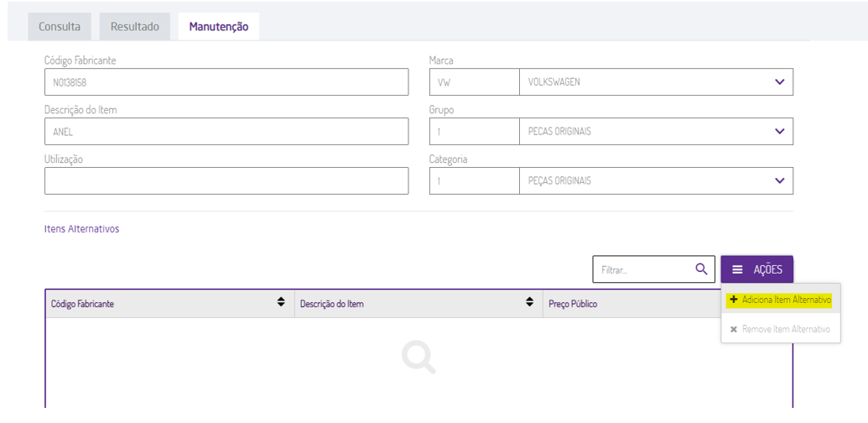Viewport: 868px width, 423px height.
Task: Open the AÇÕES actions button
Action: (x=756, y=269)
